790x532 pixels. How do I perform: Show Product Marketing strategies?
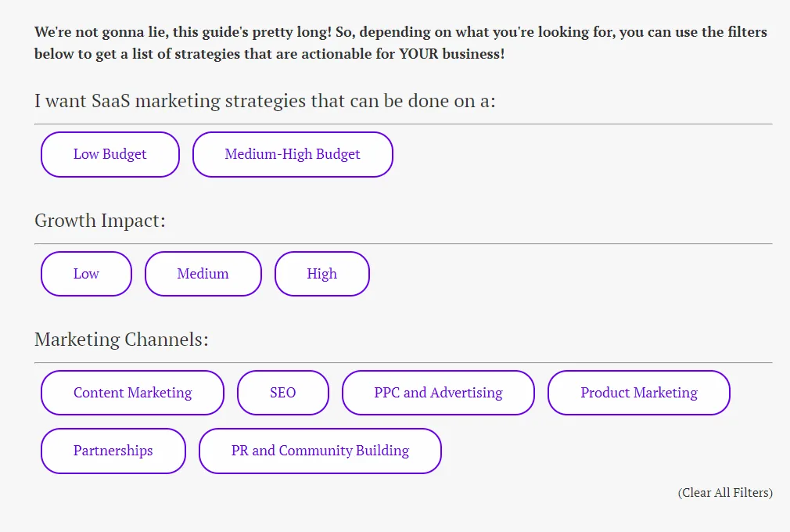639,393
